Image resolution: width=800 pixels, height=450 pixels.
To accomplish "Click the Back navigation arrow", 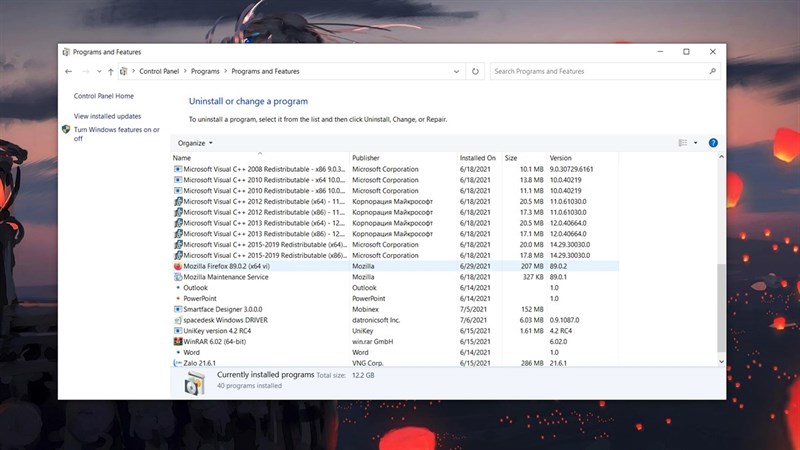I will (68, 71).
